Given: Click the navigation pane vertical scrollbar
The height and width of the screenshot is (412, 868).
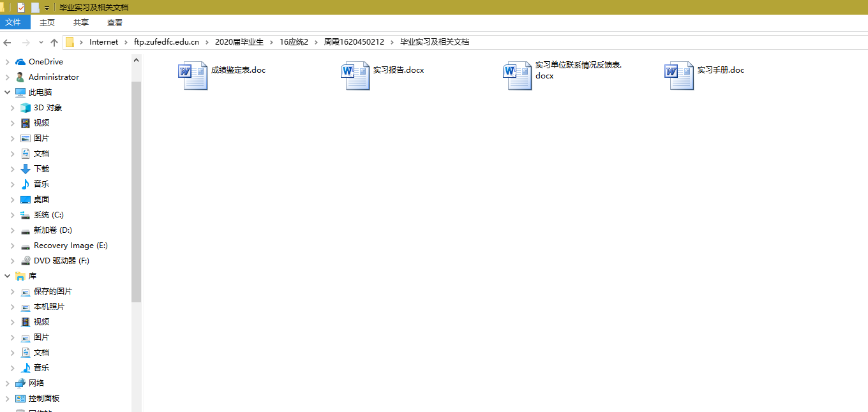Looking at the screenshot, I should [136, 191].
